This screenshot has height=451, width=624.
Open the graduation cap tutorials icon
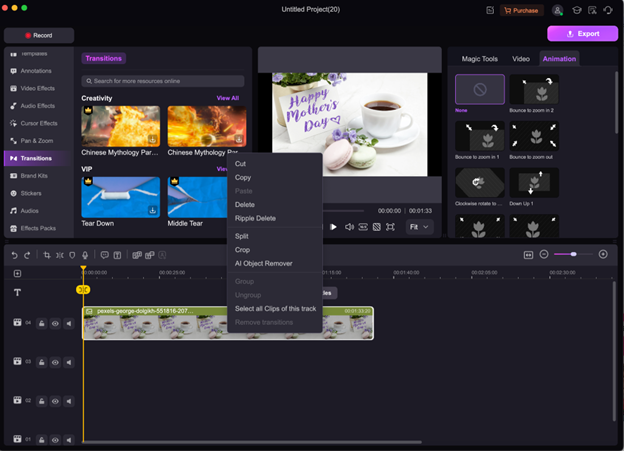pyautogui.click(x=577, y=10)
